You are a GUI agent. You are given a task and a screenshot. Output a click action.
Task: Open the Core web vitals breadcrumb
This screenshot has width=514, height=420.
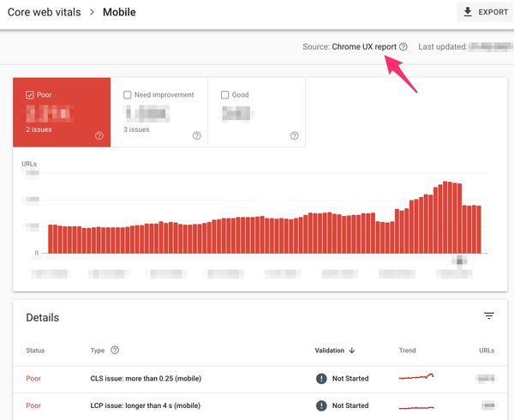point(45,12)
